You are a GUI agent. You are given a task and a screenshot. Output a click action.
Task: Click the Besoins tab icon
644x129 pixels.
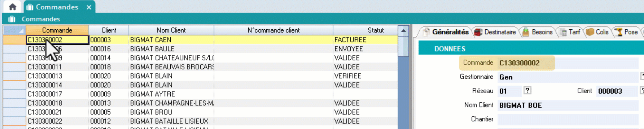[526, 32]
